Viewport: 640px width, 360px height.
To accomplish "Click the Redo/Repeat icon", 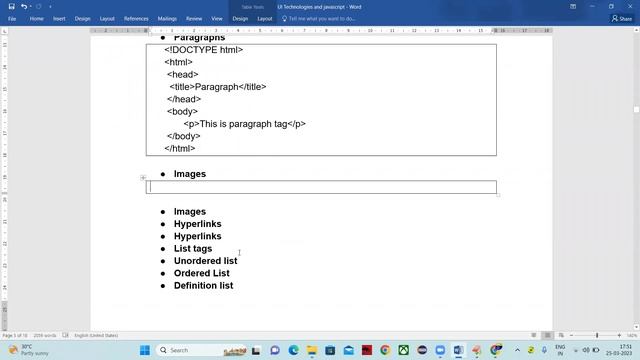I will (x=39, y=7).
